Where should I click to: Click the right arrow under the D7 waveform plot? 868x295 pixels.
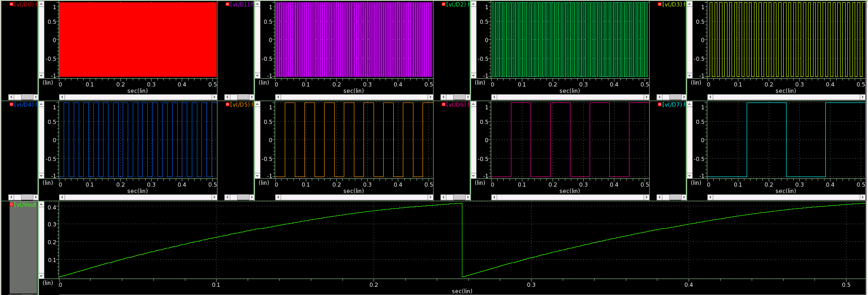(x=862, y=197)
